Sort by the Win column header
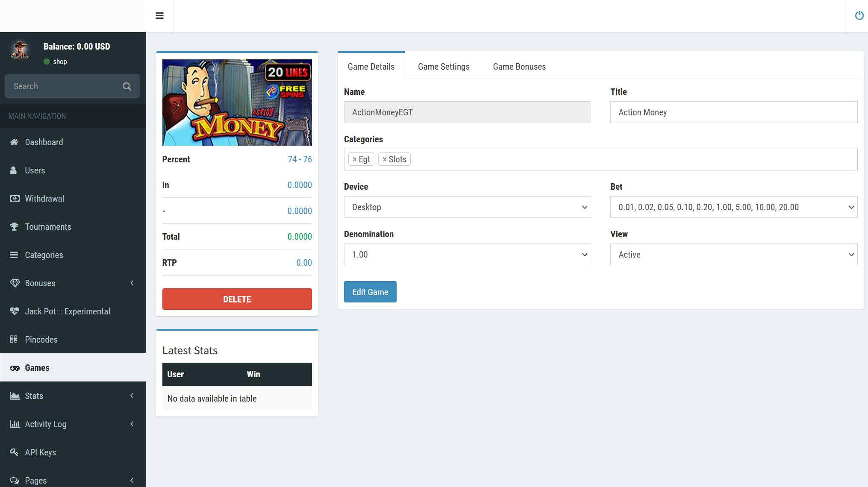This screenshot has width=868, height=487. pos(277,374)
